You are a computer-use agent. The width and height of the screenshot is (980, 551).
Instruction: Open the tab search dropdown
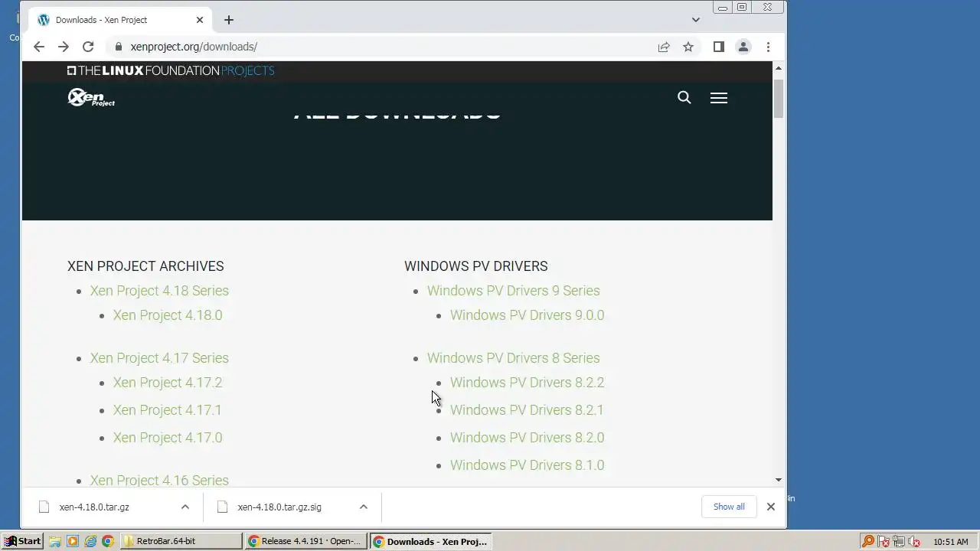(x=695, y=20)
